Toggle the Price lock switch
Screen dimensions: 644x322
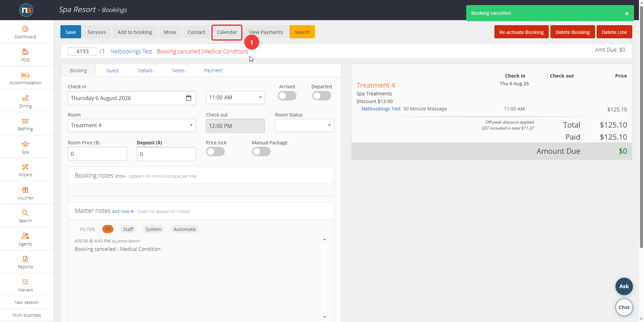(215, 151)
